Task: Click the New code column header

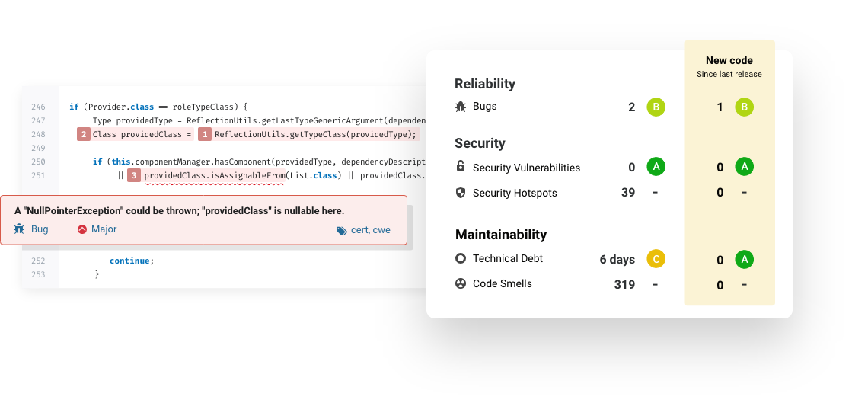Action: (x=729, y=61)
